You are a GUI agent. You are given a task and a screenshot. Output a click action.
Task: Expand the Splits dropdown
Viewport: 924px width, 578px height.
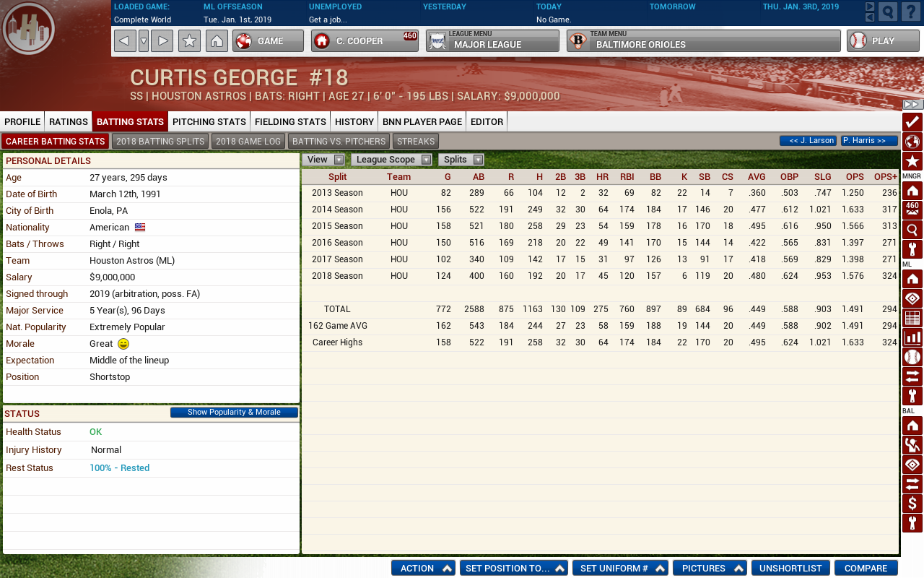coord(461,160)
